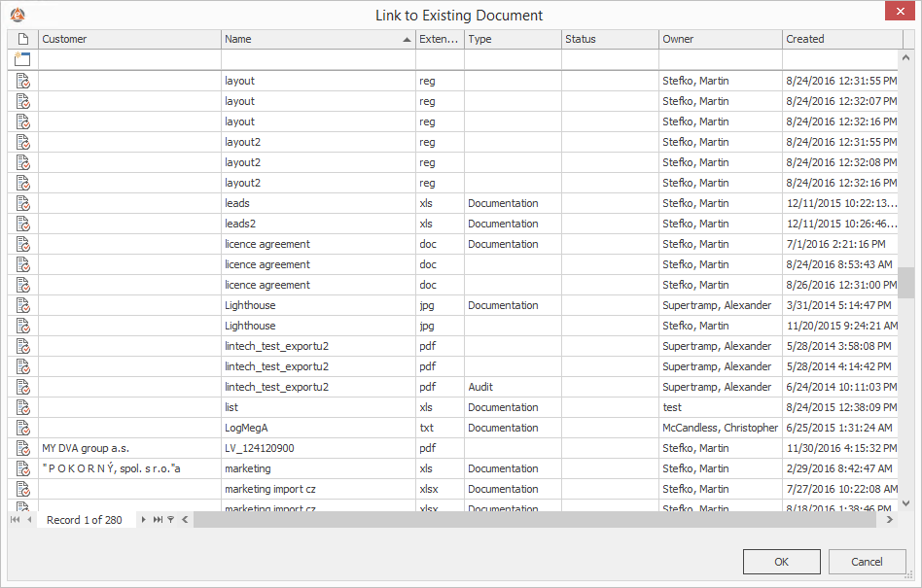The height and width of the screenshot is (588, 922).
Task: Click the icon of the Lighthouse row owned by Supertramp
Action: (23, 305)
